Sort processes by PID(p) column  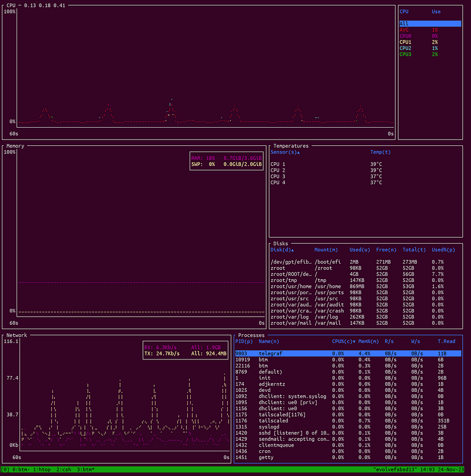[x=244, y=341]
